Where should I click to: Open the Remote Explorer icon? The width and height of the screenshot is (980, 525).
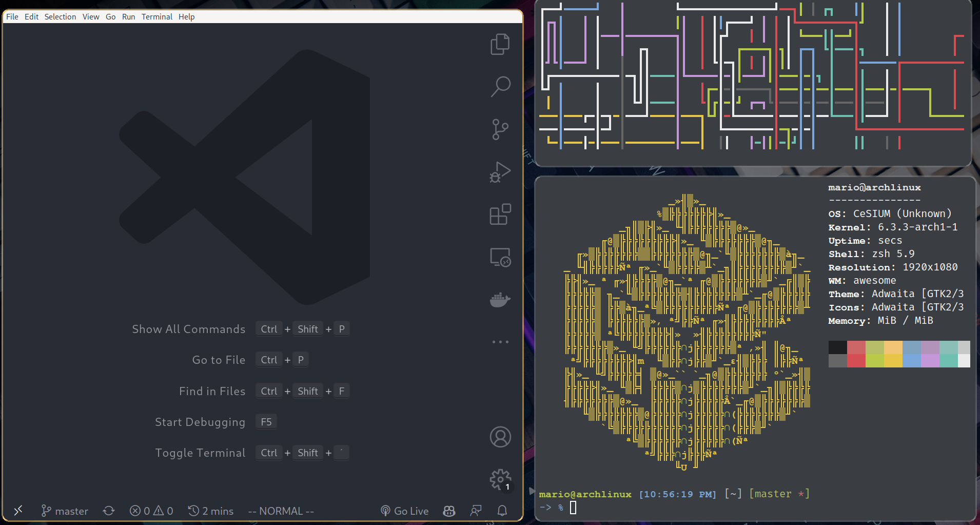click(500, 257)
